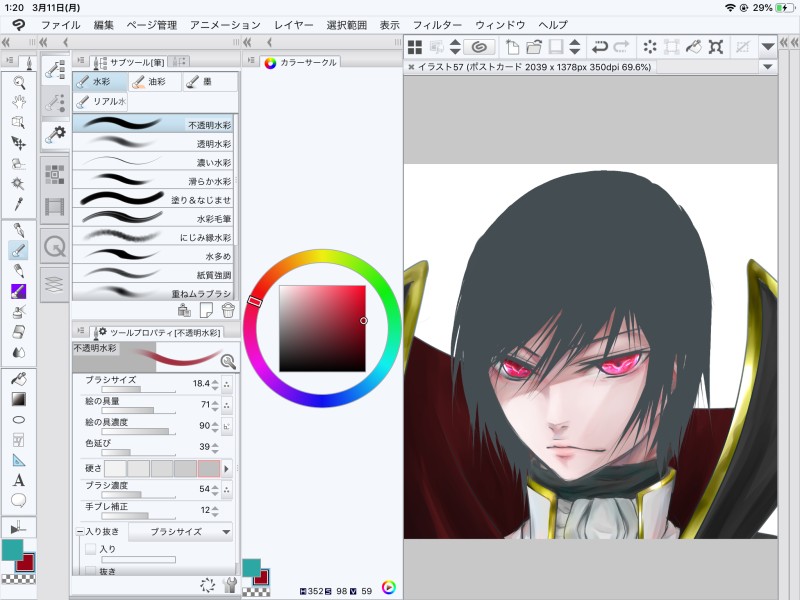Increase brush size with stepper
This screenshot has width=800, height=600.
click(x=215, y=381)
